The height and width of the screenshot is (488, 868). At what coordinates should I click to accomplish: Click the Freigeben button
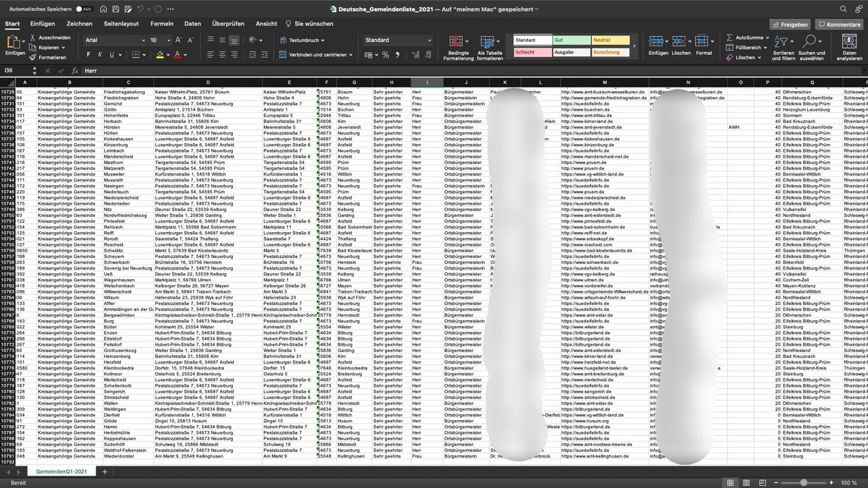(789, 24)
